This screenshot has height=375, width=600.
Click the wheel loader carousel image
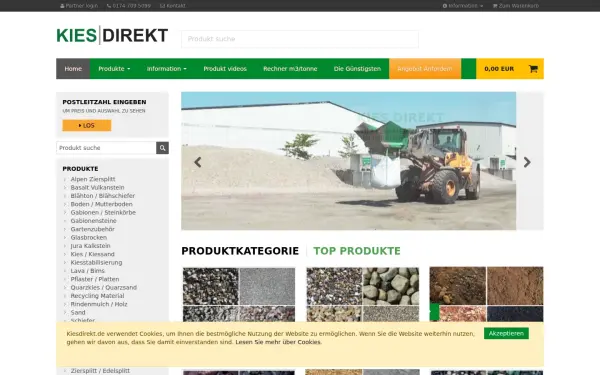click(x=348, y=161)
